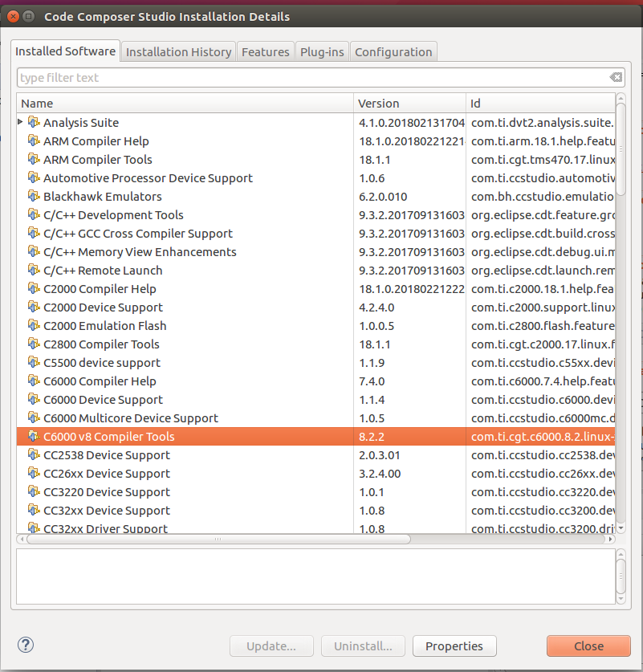
Task: Select the C2000 Device Support row text
Action: pos(104,307)
